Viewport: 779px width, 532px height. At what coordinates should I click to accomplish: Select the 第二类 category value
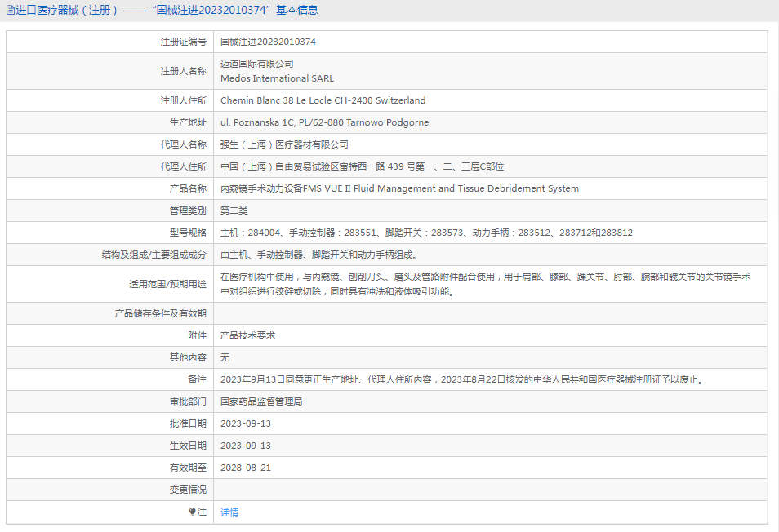[234, 211]
